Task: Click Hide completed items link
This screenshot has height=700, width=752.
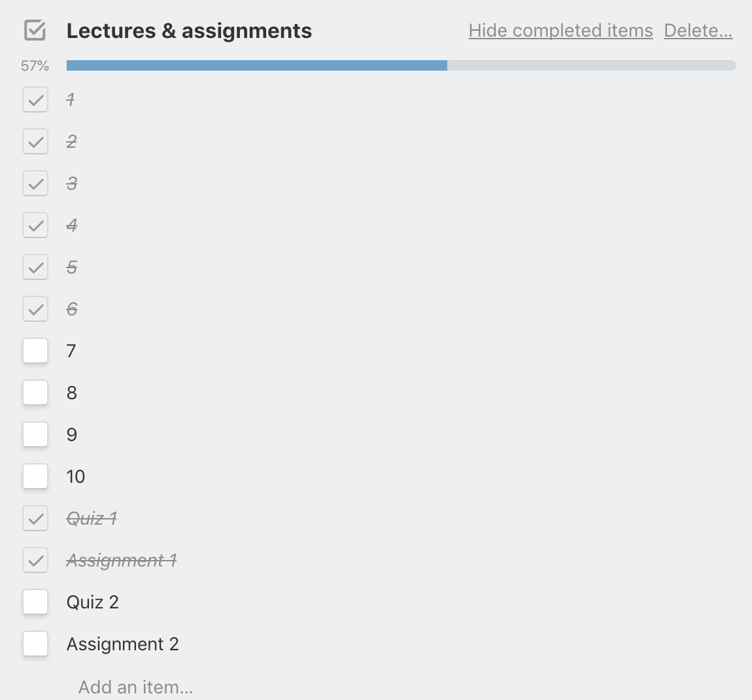Action: (x=560, y=31)
